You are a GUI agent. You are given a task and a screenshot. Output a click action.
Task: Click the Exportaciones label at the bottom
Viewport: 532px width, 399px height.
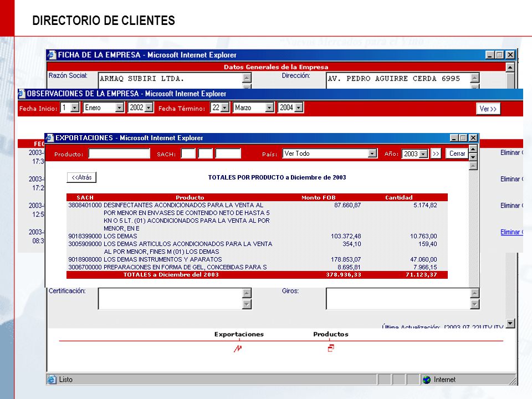point(239,334)
